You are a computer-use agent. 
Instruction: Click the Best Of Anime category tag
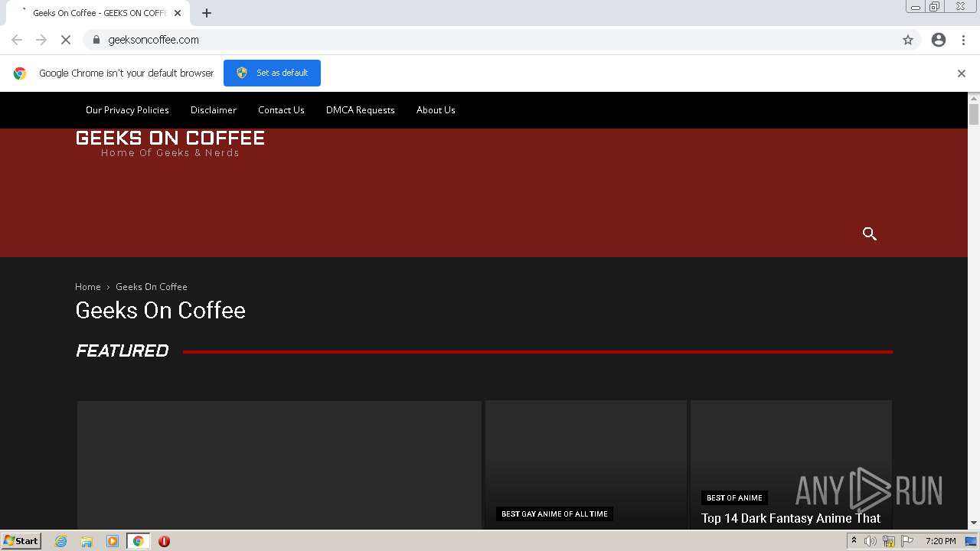coord(734,497)
